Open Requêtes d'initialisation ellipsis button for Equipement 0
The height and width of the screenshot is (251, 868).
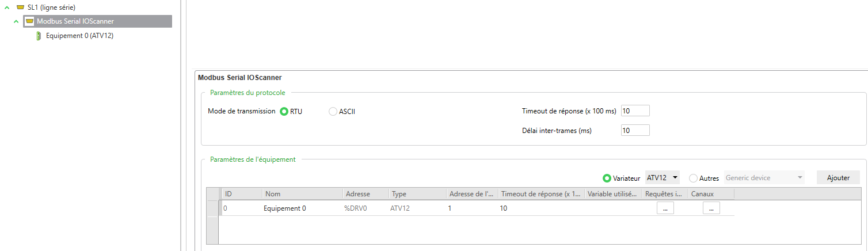click(x=665, y=208)
